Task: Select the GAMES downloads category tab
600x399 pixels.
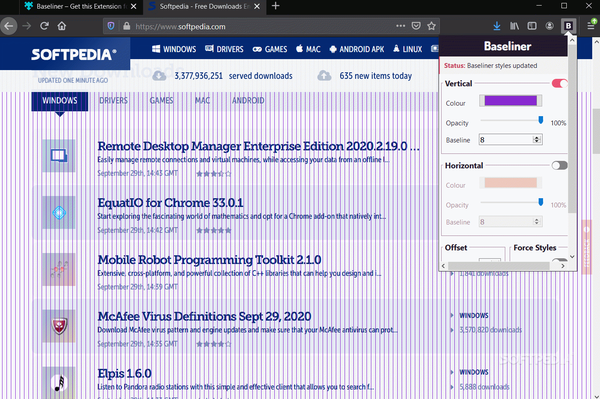Action: point(161,101)
